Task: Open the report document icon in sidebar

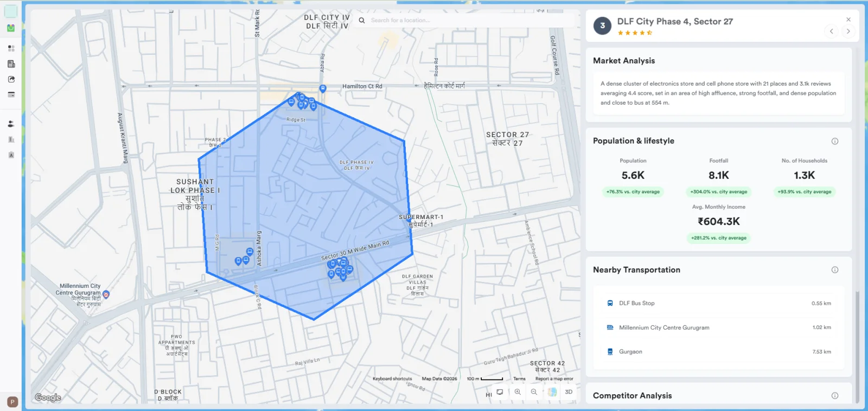Action: tap(11, 64)
